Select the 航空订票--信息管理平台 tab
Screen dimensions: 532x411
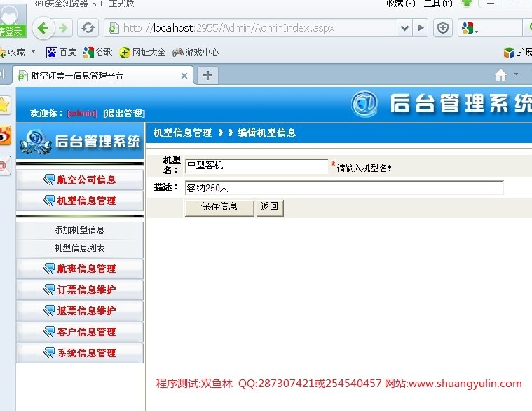point(102,75)
